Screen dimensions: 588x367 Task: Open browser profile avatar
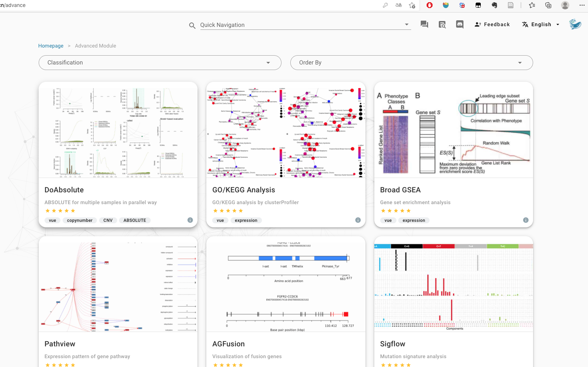[x=565, y=5]
